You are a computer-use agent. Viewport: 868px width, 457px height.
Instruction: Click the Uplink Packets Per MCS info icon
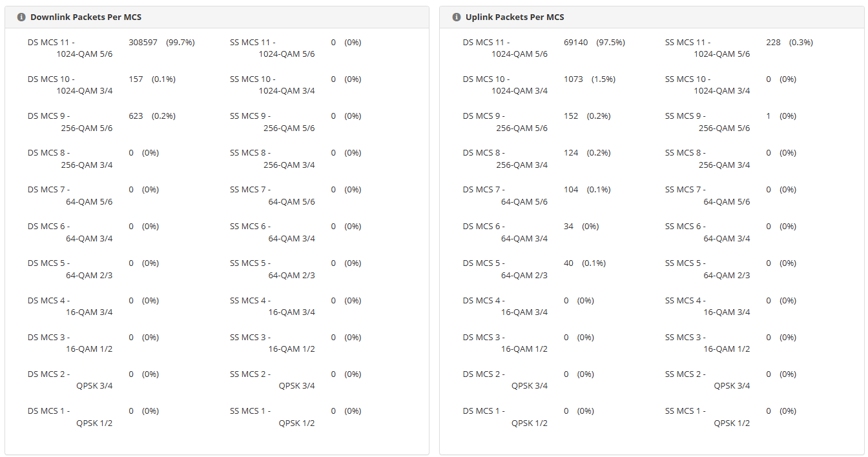coord(457,17)
